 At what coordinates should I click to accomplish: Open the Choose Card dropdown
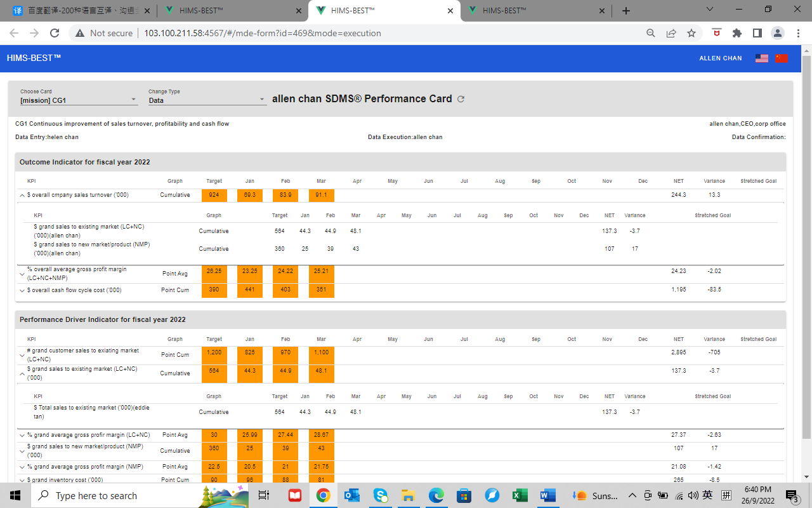click(79, 100)
